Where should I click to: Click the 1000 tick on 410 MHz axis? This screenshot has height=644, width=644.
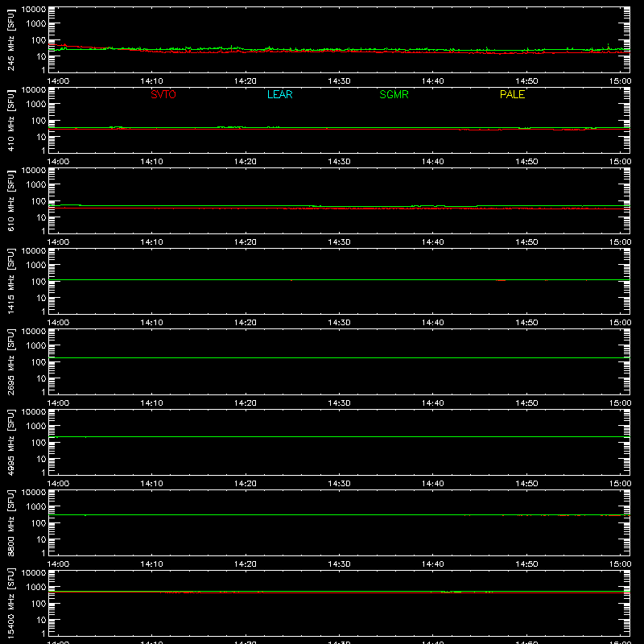tap(36, 105)
